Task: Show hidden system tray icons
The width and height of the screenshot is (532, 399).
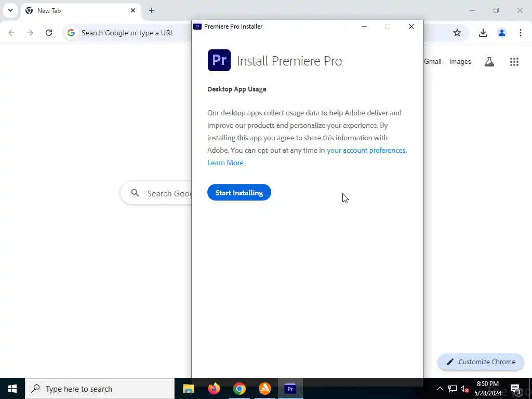Action: pyautogui.click(x=440, y=389)
